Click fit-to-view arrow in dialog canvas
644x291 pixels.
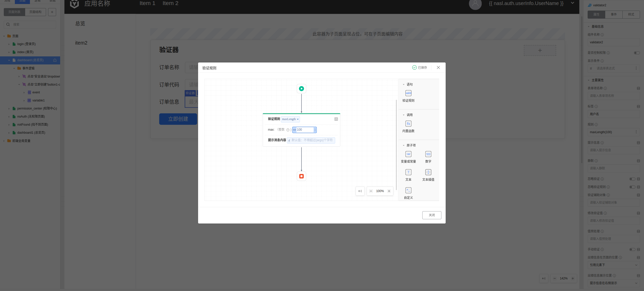click(360, 191)
